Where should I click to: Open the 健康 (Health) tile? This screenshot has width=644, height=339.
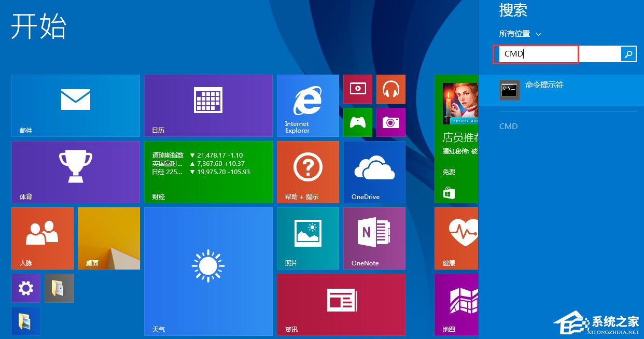455,238
